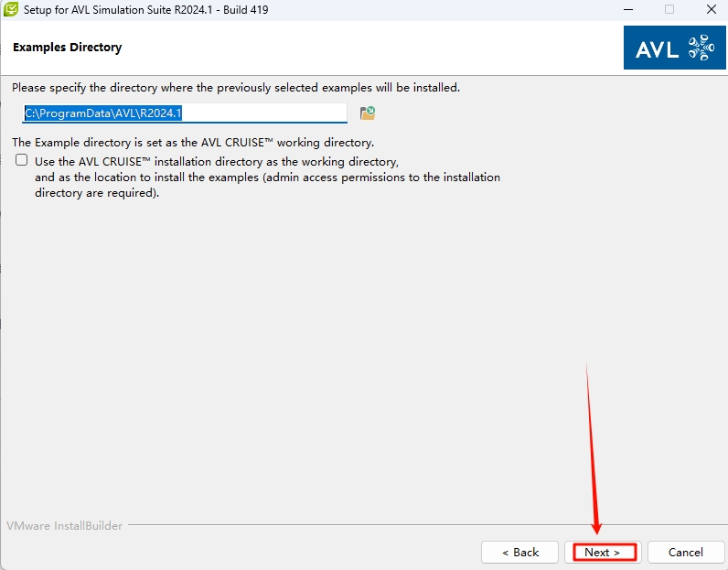Go back to the previous setup page
Screen dimensions: 728x570
tap(519, 552)
